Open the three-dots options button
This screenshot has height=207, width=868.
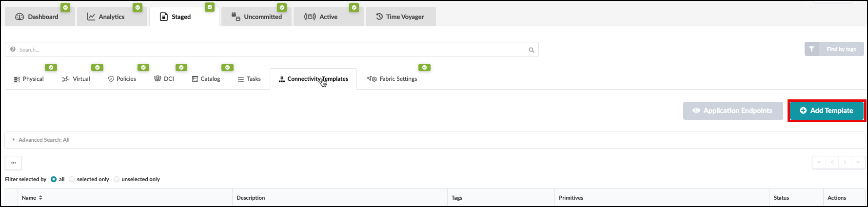(x=13, y=163)
